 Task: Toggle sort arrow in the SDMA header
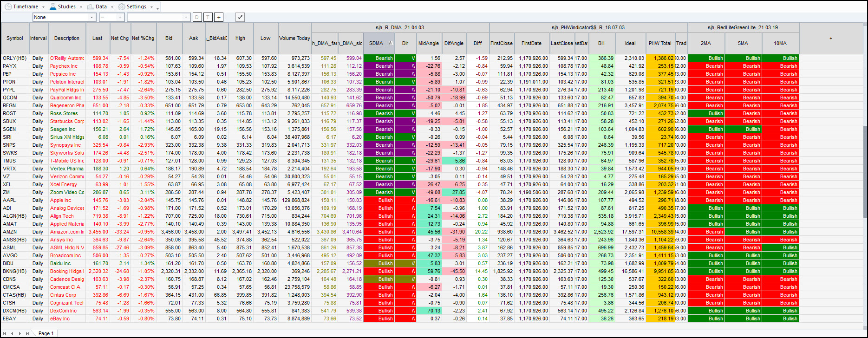click(x=391, y=43)
